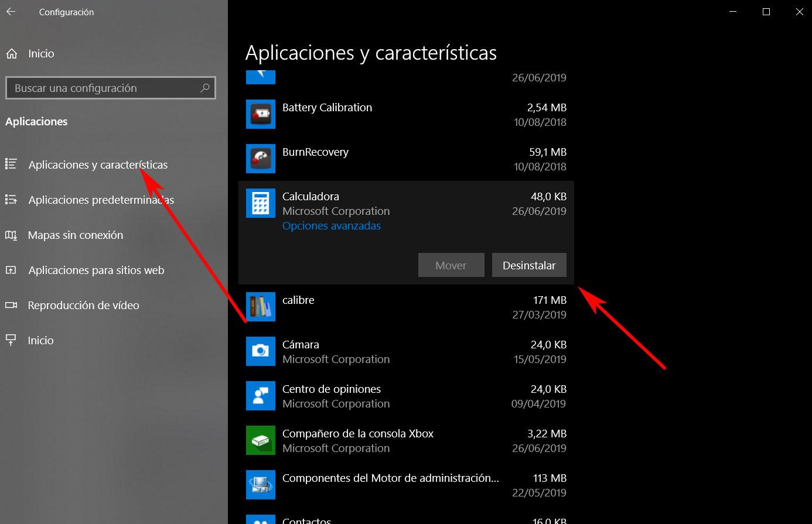Maximize the Configuración window
Viewport: 812px width, 524px height.
tap(766, 12)
